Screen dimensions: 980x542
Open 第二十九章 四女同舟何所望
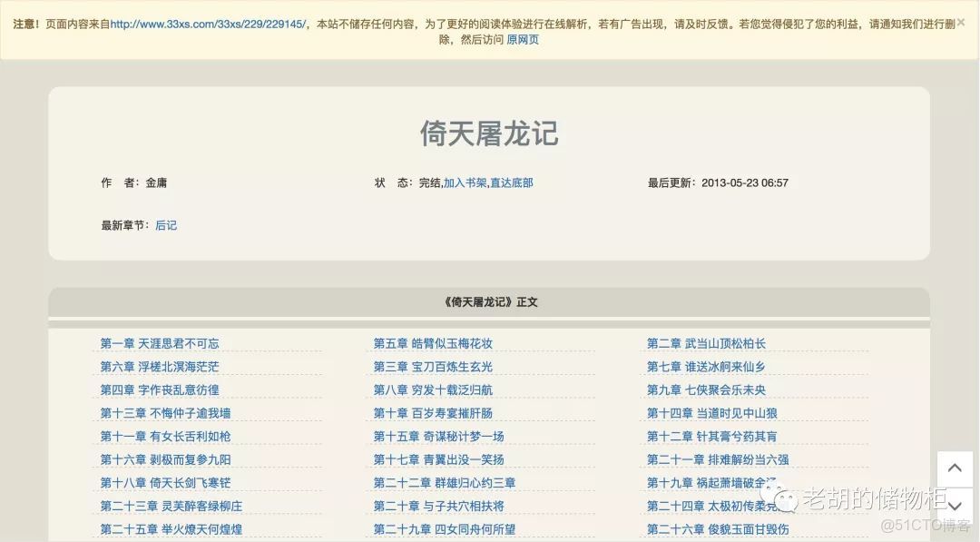446,528
